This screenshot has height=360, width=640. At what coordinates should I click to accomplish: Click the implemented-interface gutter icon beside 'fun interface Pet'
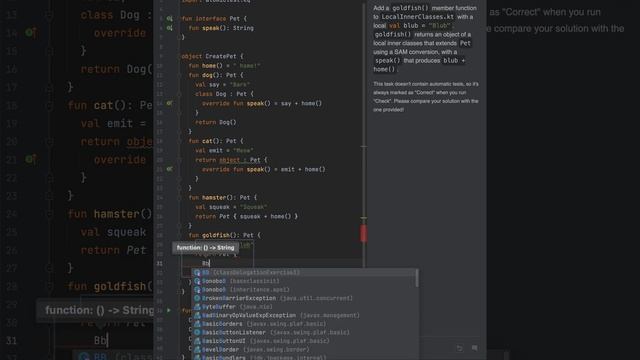point(169,19)
